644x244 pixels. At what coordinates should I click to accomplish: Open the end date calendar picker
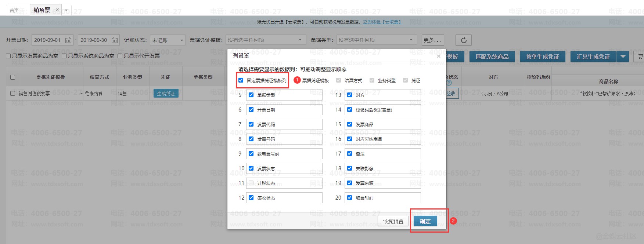[115, 40]
